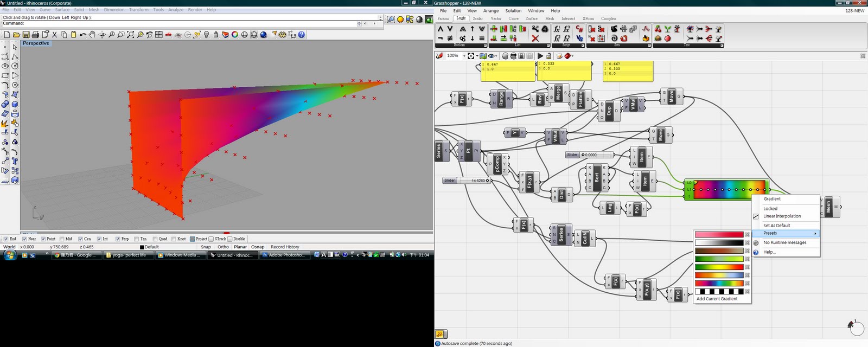Expand the Boolean panel corner expander
The height and width of the screenshot is (347, 868).
tap(486, 46)
